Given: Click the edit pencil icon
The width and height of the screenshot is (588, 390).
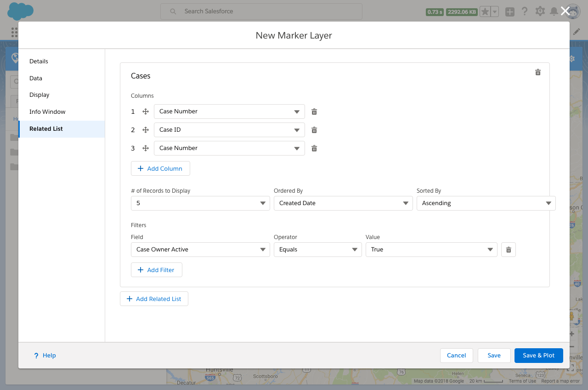Looking at the screenshot, I should (x=577, y=32).
